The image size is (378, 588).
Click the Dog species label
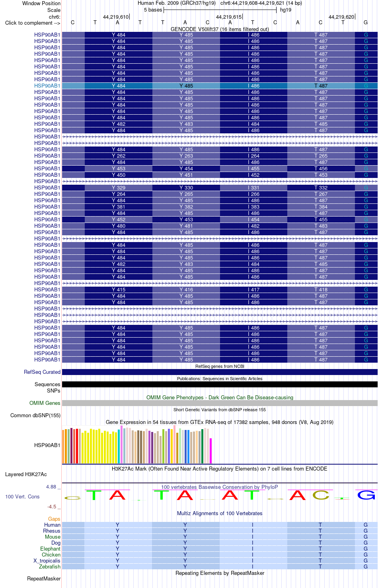pyautogui.click(x=56, y=543)
